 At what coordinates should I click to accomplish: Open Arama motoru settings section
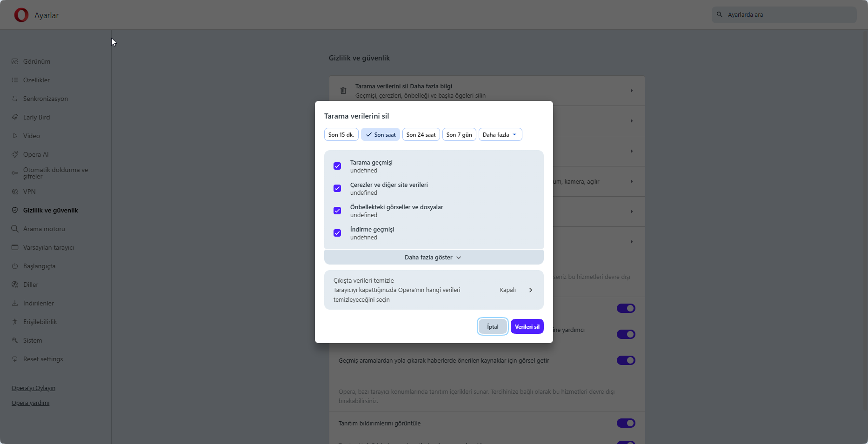point(44,229)
